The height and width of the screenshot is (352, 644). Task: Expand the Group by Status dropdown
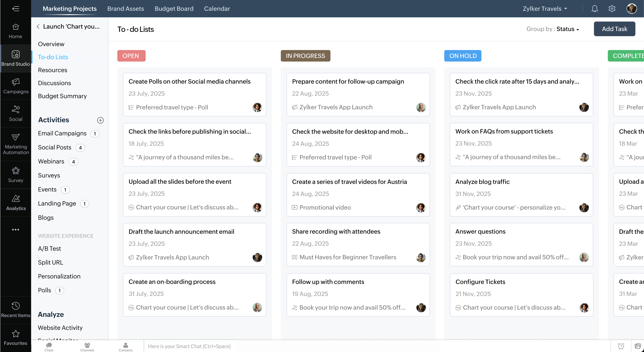click(x=567, y=29)
